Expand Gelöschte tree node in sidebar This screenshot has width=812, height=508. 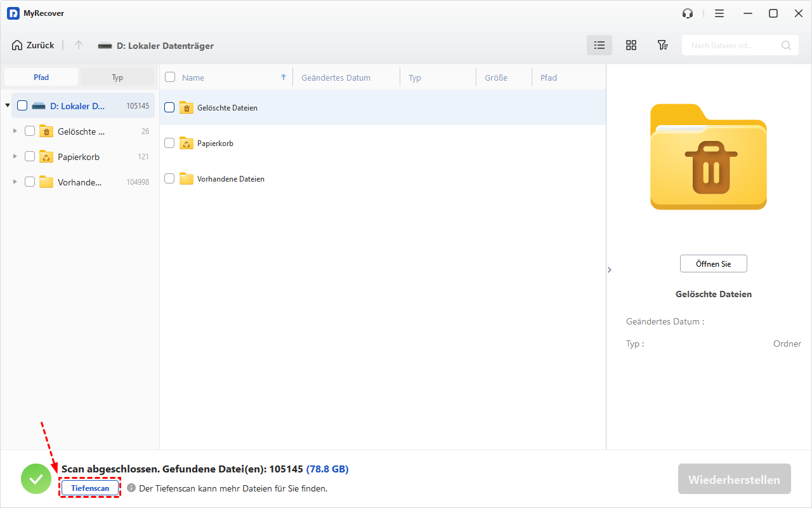point(15,131)
